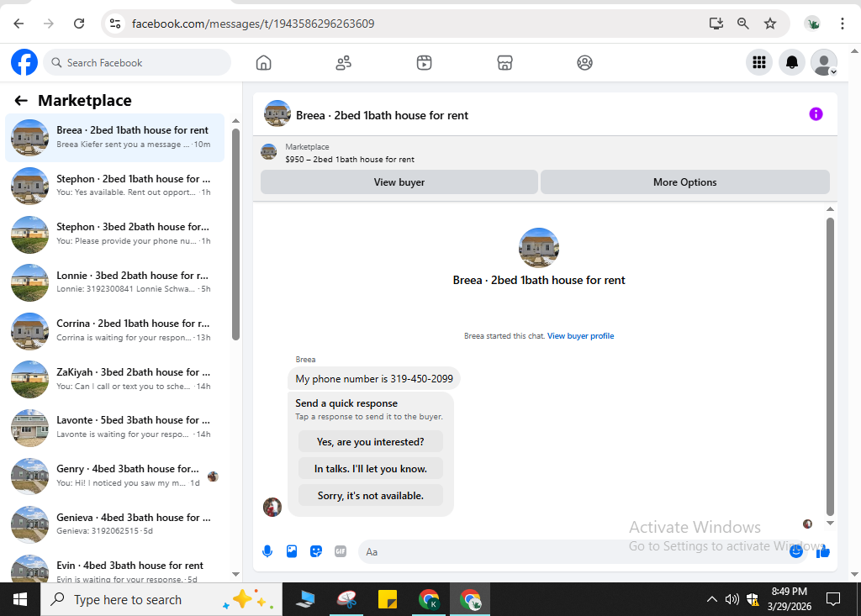Open conversation information purple icon

pos(816,114)
